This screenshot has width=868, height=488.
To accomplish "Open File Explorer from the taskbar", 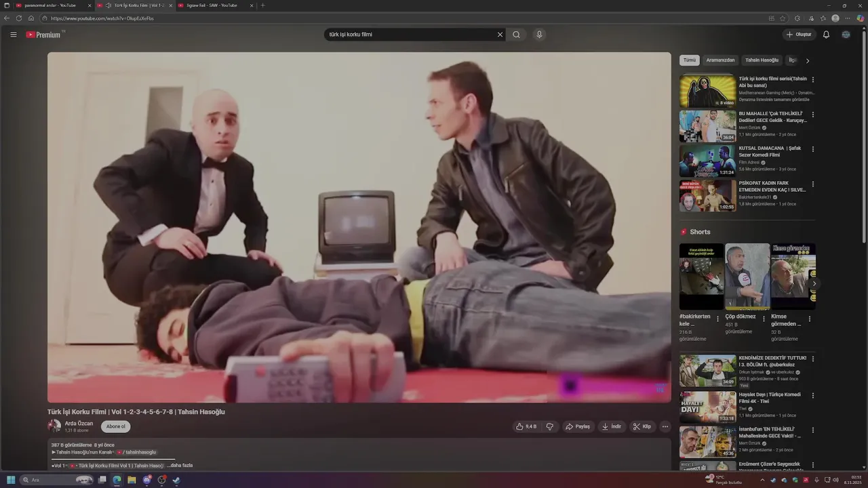I will point(132,480).
